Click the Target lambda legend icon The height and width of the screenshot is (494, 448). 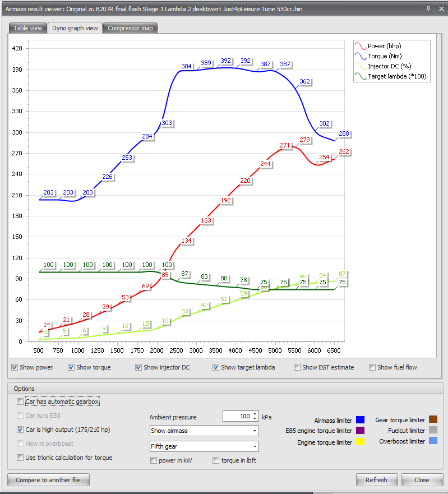tap(361, 76)
